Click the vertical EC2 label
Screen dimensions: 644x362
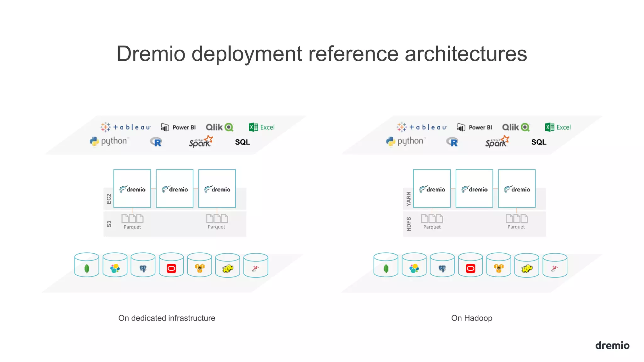109,199
